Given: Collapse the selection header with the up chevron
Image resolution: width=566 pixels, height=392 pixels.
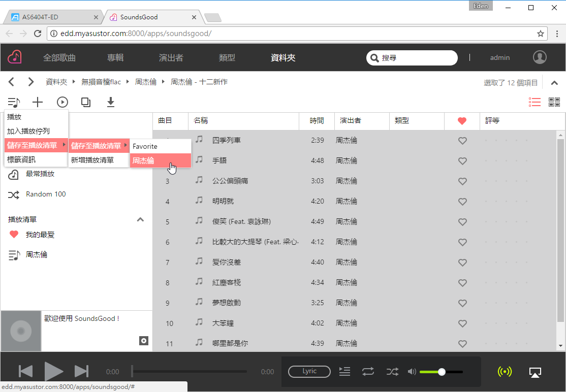Looking at the screenshot, I should [x=554, y=83].
